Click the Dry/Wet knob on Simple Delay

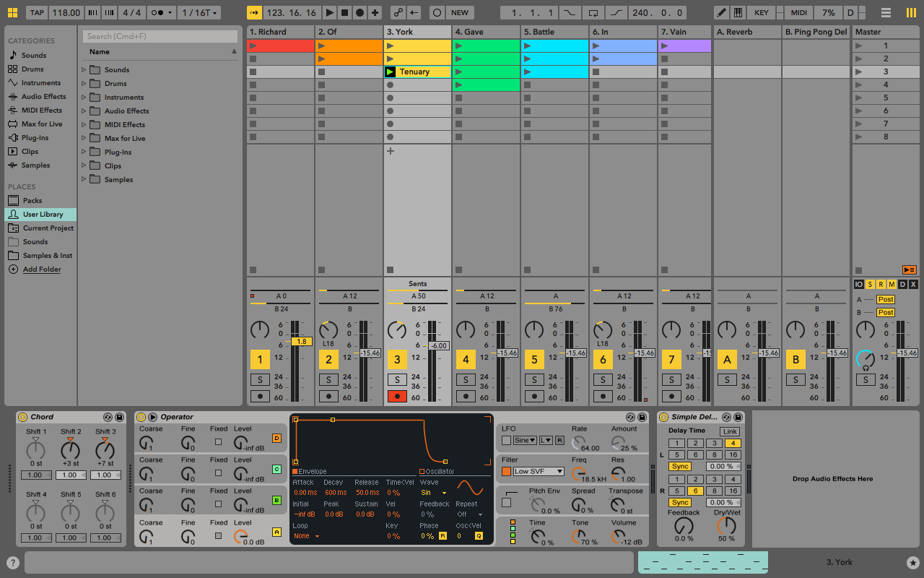(726, 526)
